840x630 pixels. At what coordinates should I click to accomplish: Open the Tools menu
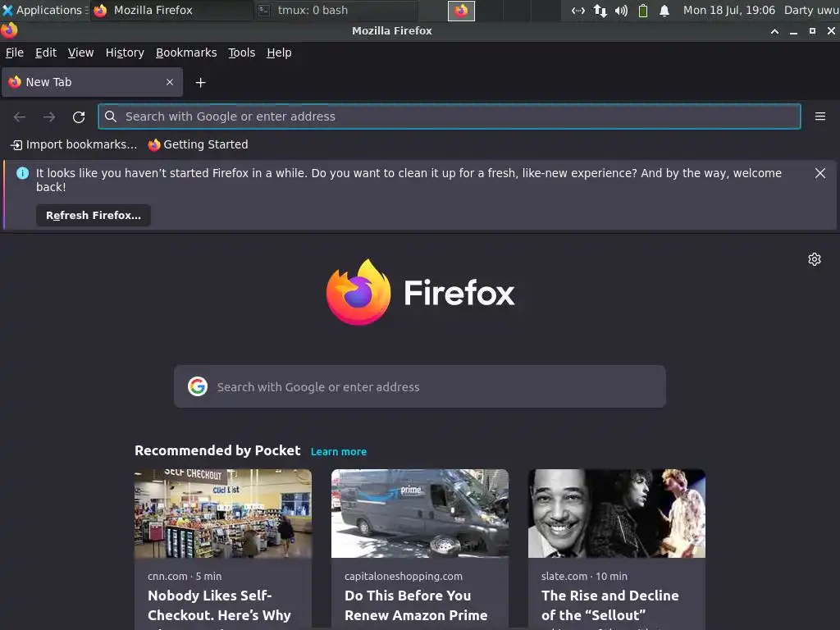(x=242, y=52)
